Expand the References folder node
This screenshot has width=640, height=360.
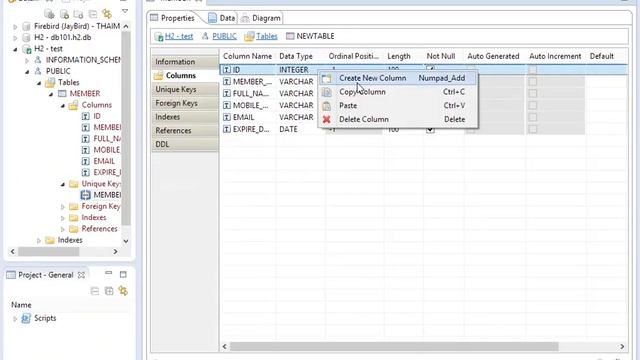(x=63, y=229)
